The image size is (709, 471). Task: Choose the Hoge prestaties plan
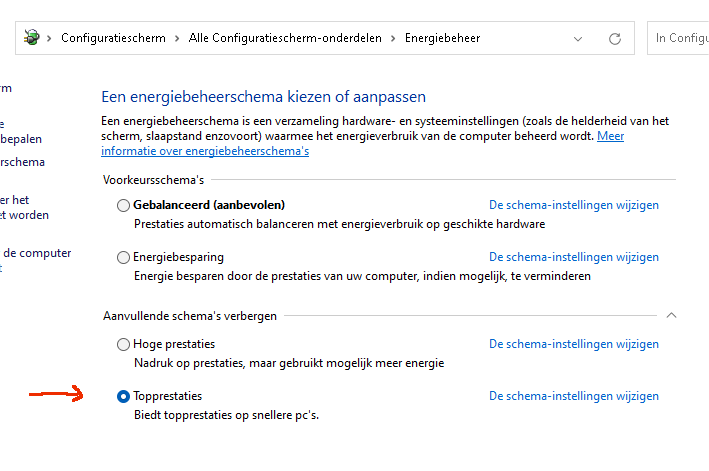(x=123, y=344)
